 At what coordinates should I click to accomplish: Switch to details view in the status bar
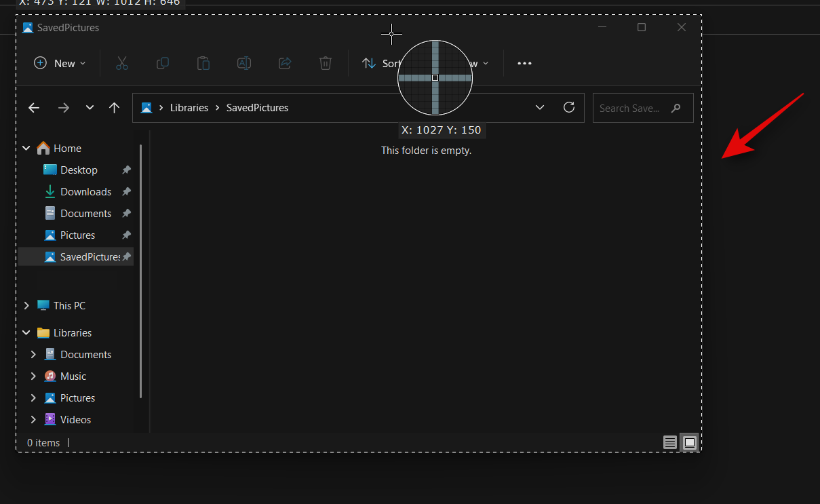coord(670,443)
